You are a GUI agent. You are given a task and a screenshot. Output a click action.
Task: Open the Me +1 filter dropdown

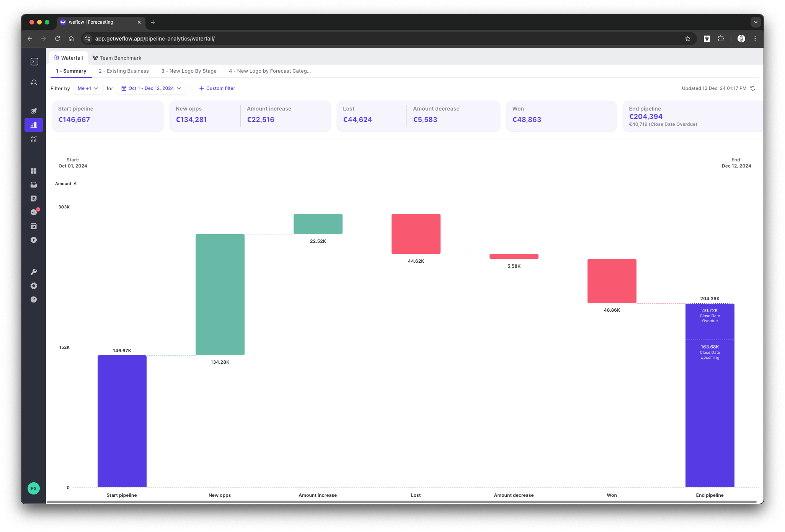point(88,88)
